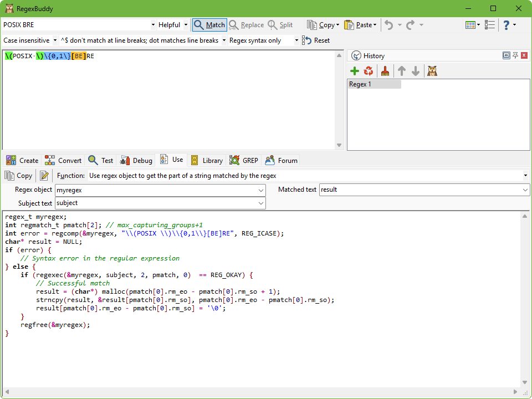Screen dimensions: 532x399
Task: Switch to Match mode
Action: point(209,25)
